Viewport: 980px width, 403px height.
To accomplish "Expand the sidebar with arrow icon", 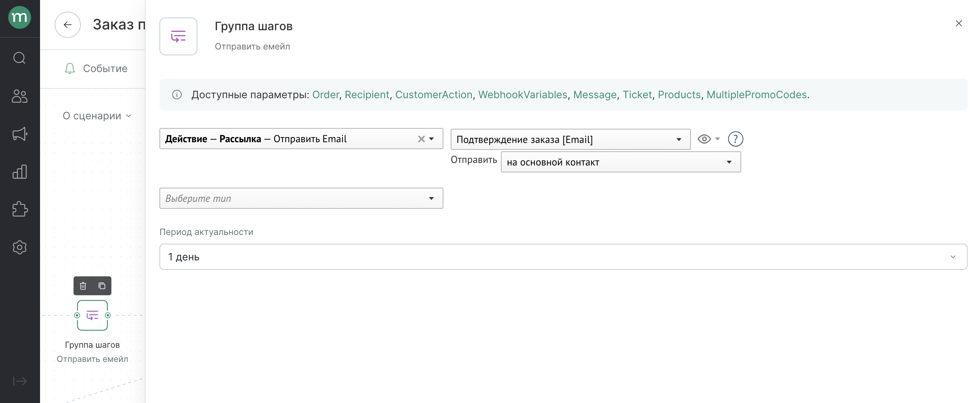I will [19, 381].
